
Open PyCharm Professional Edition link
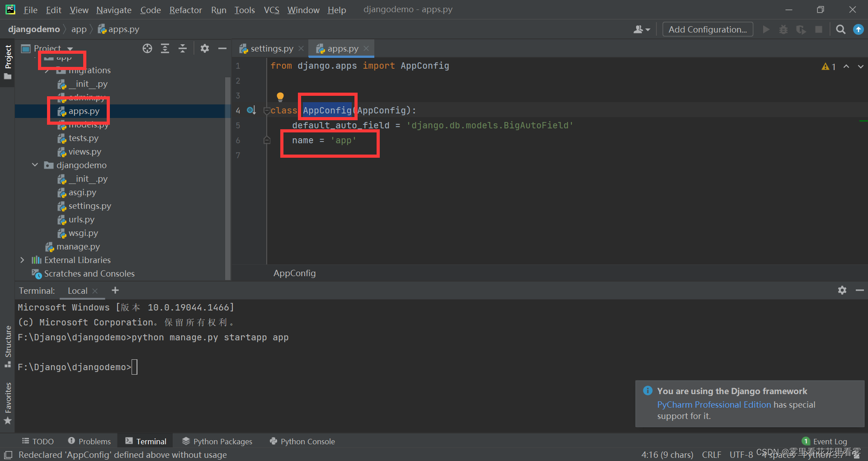pos(714,405)
